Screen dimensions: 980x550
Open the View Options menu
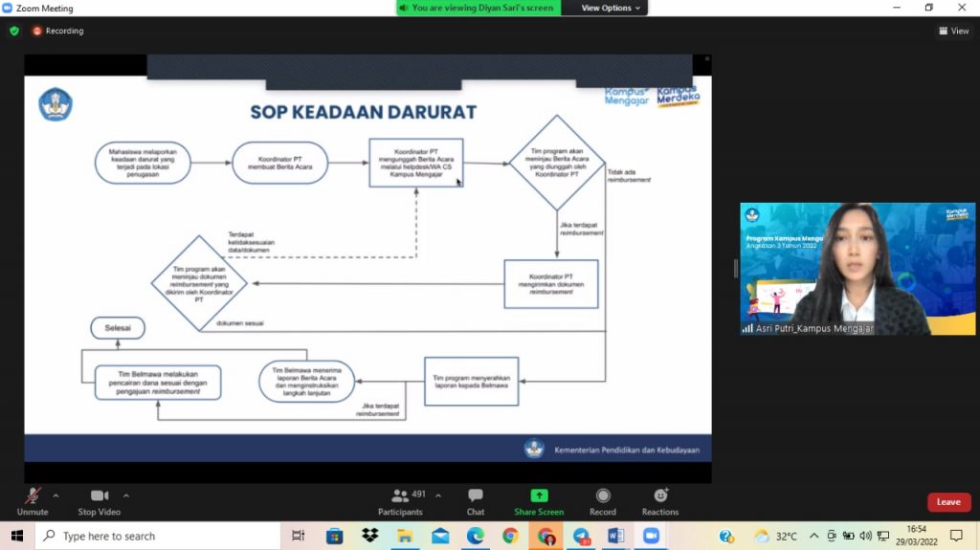point(611,8)
